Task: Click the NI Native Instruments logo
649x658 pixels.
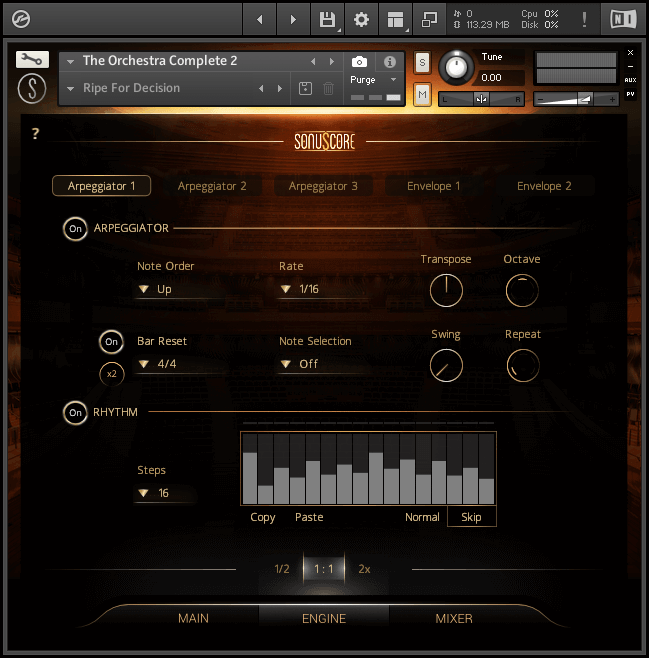Action: coord(623,19)
